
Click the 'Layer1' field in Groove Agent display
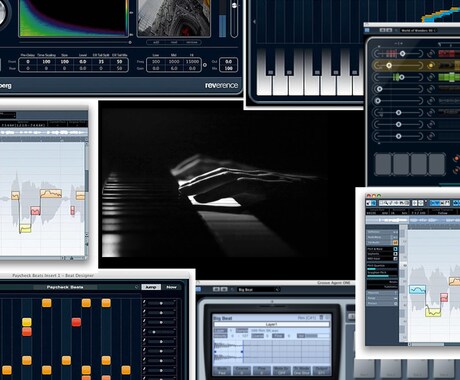pyautogui.click(x=272, y=324)
